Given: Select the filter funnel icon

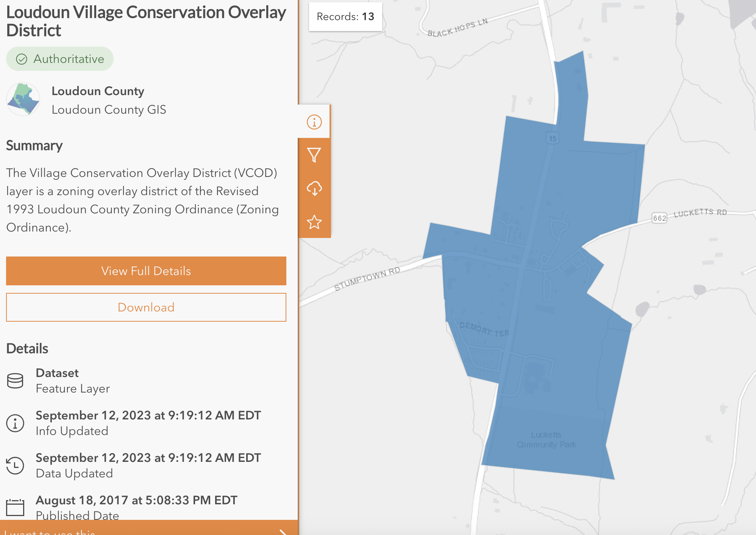Looking at the screenshot, I should (314, 154).
